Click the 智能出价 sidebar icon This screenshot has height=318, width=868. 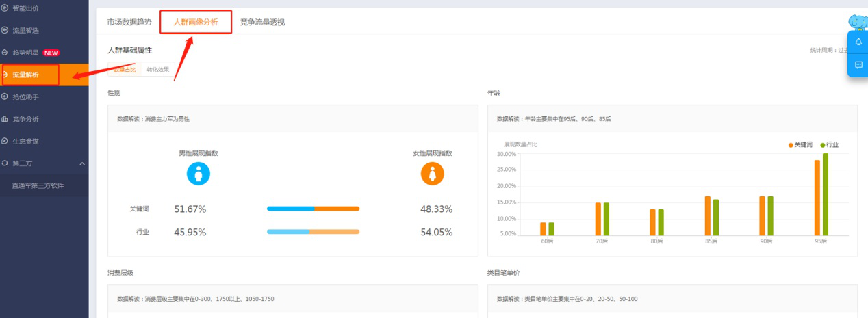pos(5,8)
